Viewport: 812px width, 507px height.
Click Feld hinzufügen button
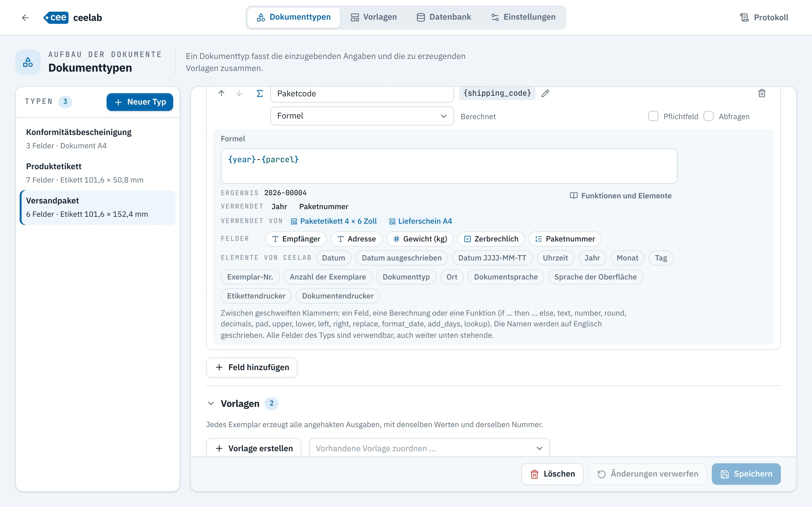[x=252, y=367]
